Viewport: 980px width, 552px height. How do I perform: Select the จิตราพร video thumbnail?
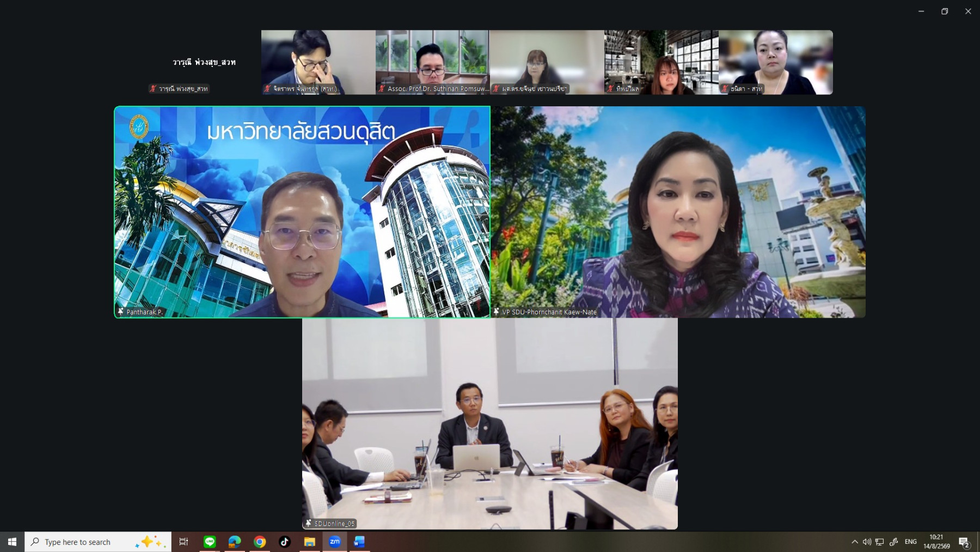point(318,62)
